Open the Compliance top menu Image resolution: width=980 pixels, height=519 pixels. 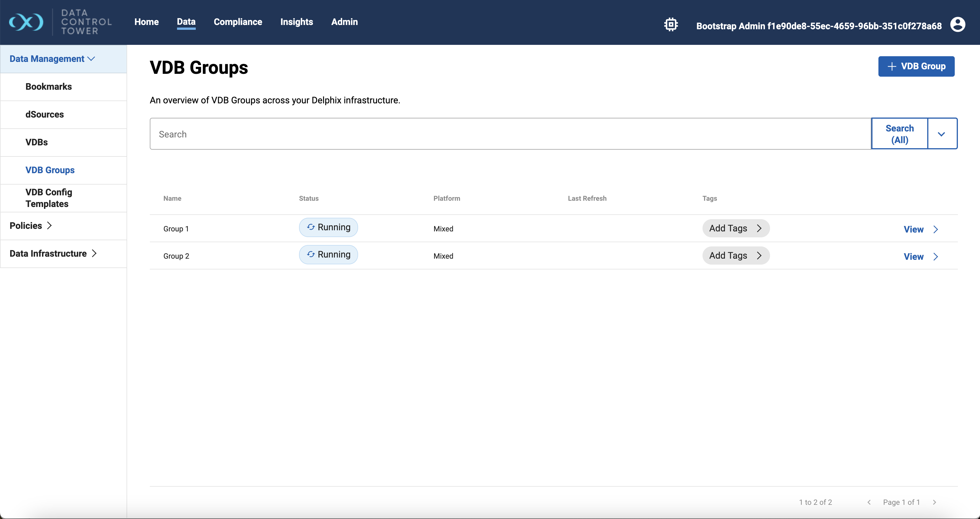point(238,22)
